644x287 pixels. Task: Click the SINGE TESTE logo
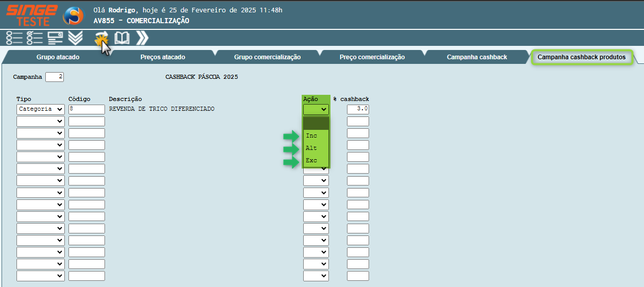pos(31,14)
